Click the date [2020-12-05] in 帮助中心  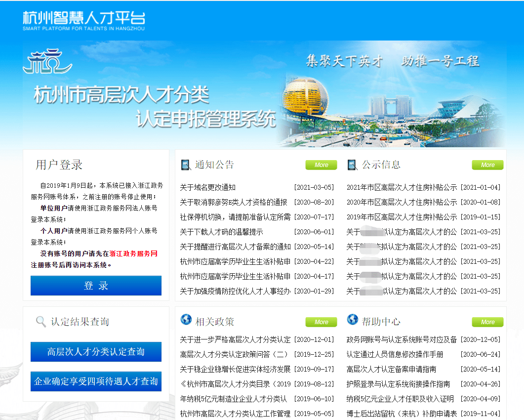pyautogui.click(x=480, y=340)
